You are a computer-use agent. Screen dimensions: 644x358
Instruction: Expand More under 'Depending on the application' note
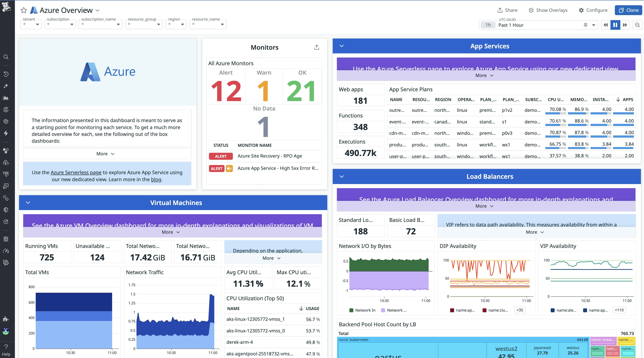click(x=271, y=258)
